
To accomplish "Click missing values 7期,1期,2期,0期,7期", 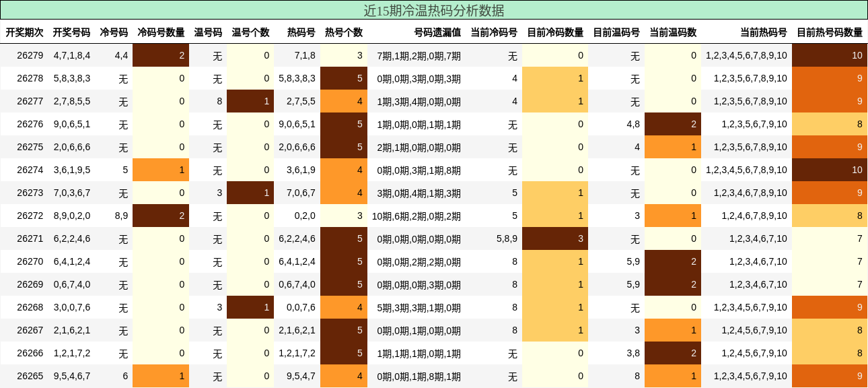I will tap(419, 55).
